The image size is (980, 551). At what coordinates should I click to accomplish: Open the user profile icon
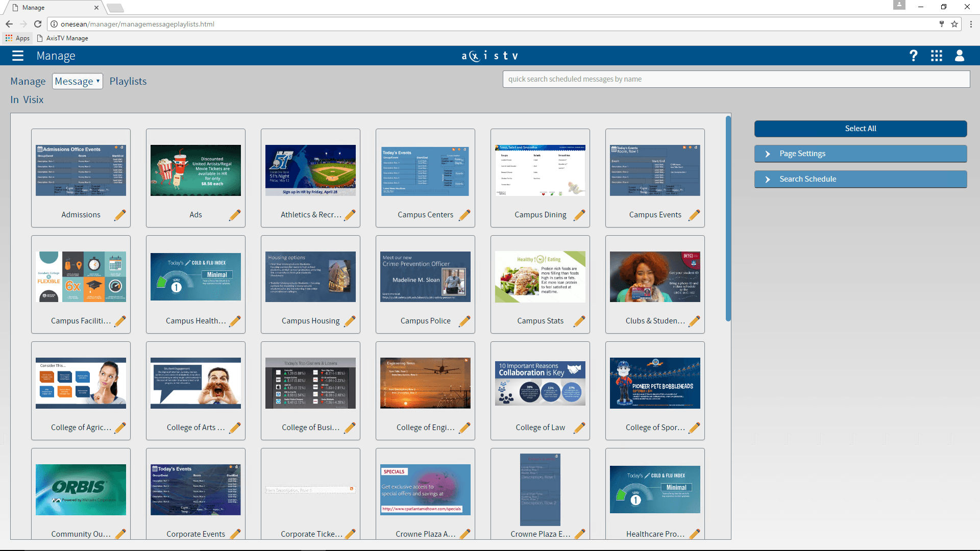pyautogui.click(x=959, y=56)
